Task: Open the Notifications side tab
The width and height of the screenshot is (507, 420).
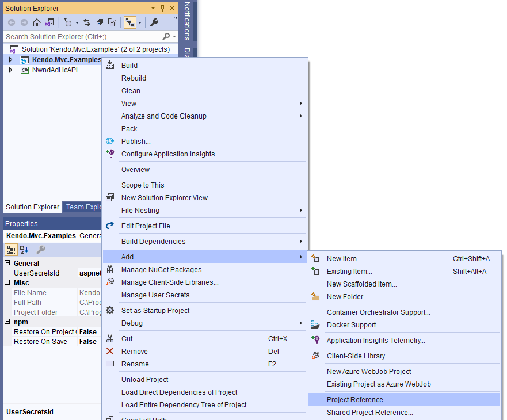Action: point(187,21)
